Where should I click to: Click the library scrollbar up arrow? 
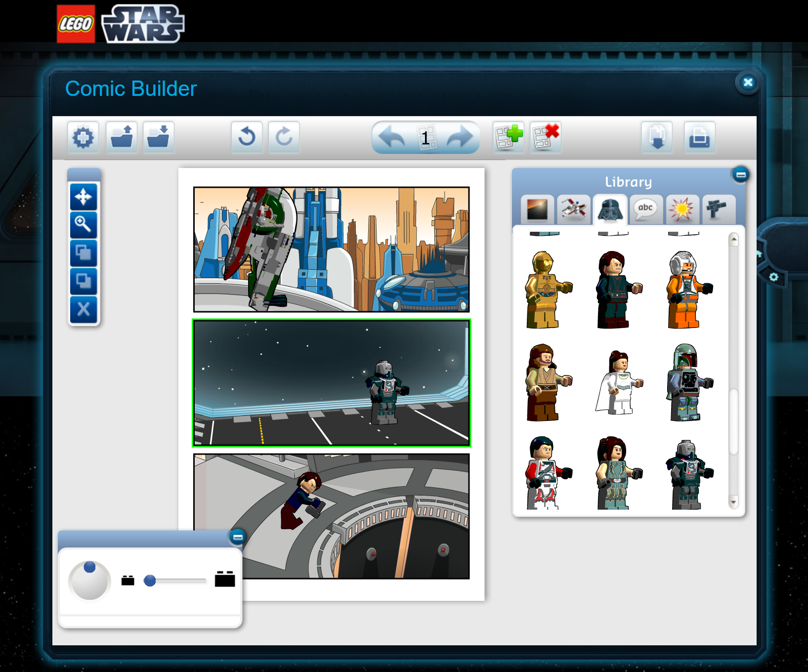(734, 240)
